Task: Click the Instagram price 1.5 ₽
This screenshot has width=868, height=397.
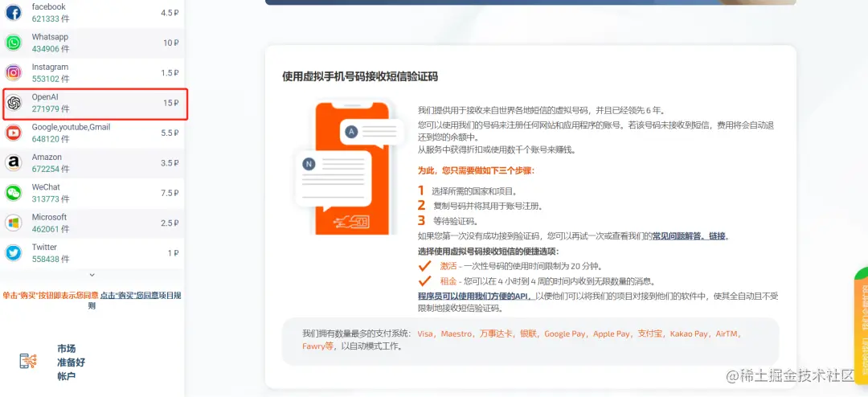Action: click(170, 72)
